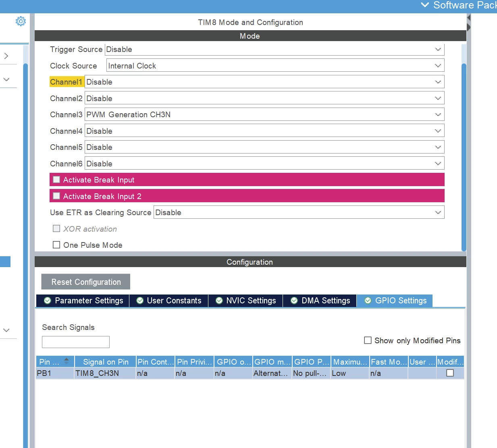Open the Channel6 dropdown
The height and width of the screenshot is (448, 497).
pos(264,164)
